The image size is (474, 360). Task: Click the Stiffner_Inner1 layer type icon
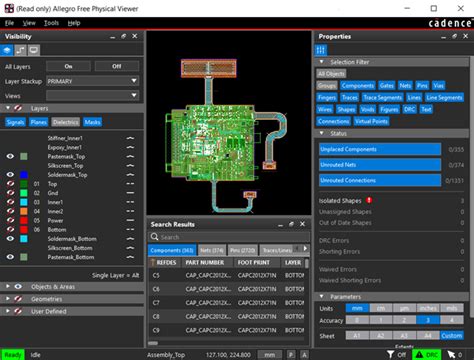130,138
